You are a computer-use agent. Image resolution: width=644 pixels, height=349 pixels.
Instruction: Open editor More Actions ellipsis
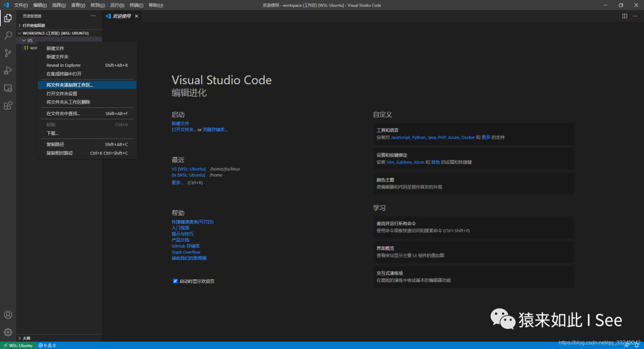(636, 16)
